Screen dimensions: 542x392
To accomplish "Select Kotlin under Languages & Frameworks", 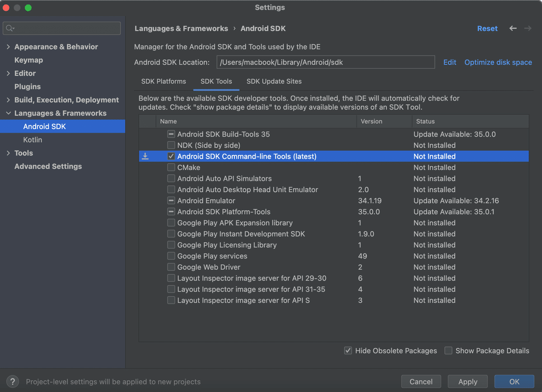I will coord(33,140).
